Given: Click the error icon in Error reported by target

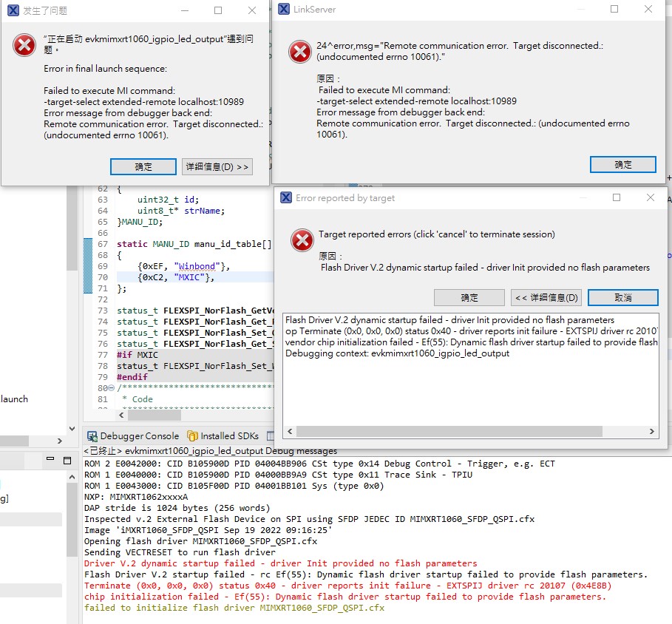Looking at the screenshot, I should 302,240.
